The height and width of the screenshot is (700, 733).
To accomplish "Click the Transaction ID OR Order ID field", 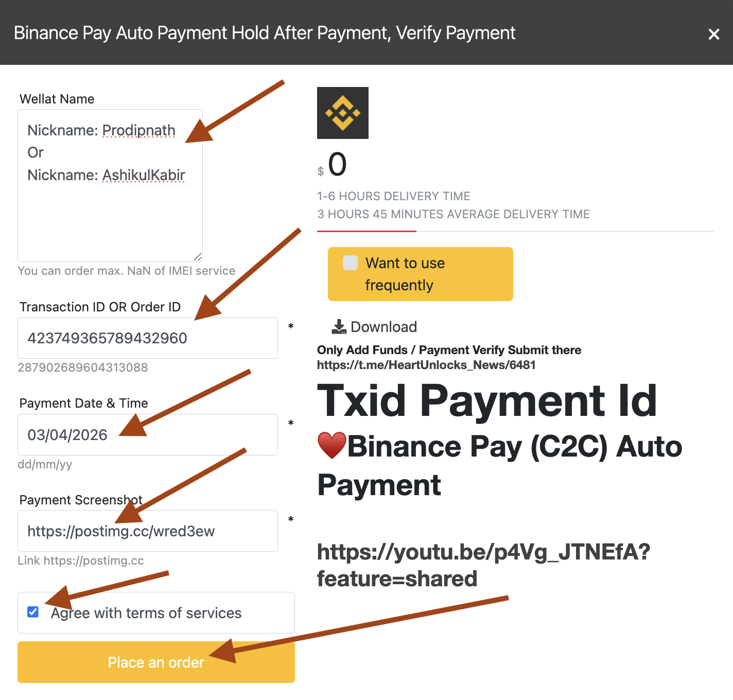I will click(148, 338).
